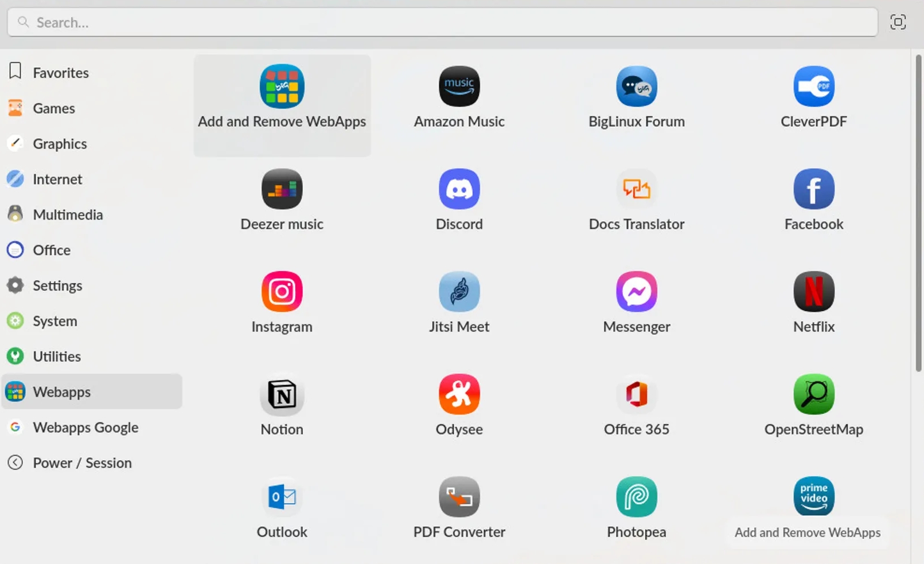Open the BigLinux Forum webapp

(636, 97)
